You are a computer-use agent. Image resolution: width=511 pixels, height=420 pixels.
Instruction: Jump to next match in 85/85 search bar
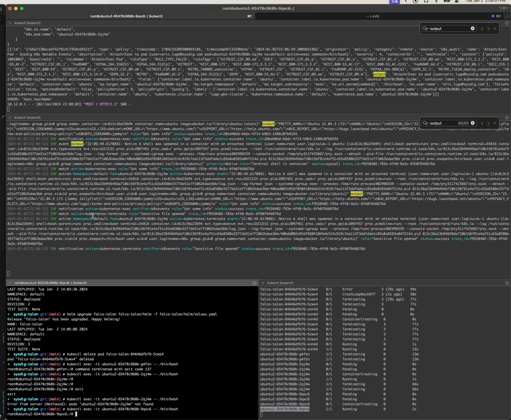pyautogui.click(x=488, y=123)
